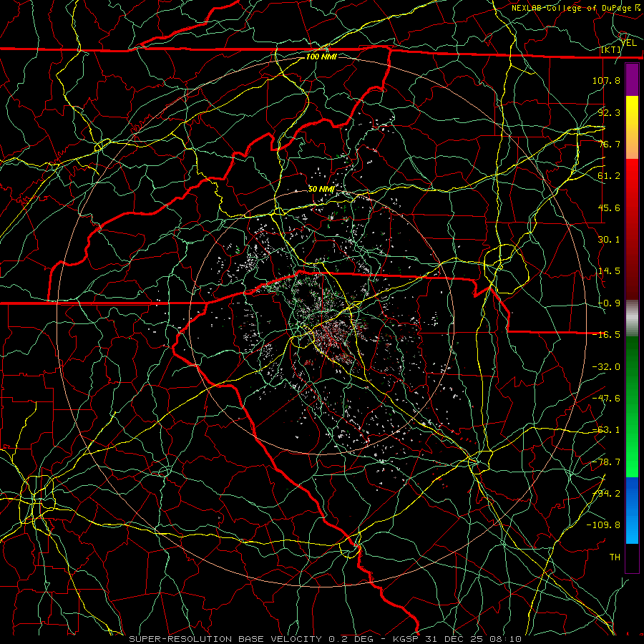Pick the blue segment near -94.2
The height and width of the screenshot is (644, 644).
tap(632, 494)
